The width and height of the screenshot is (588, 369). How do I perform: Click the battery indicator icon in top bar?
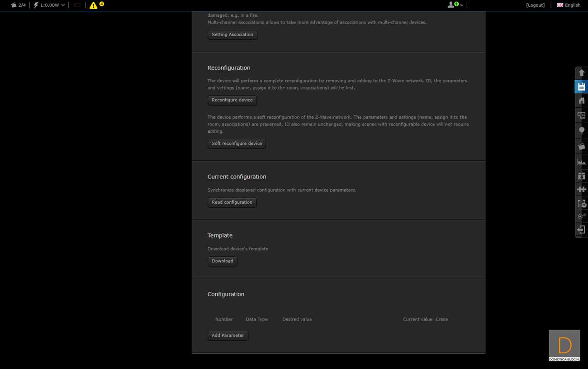tap(77, 5)
